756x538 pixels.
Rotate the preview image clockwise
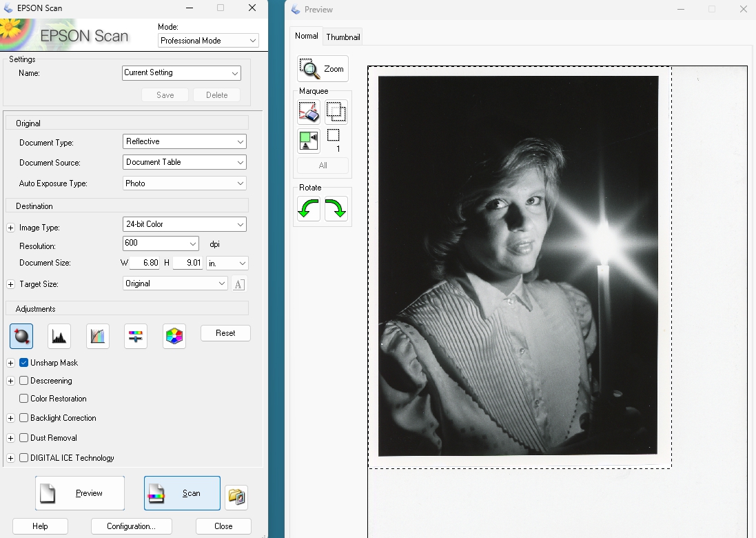[x=336, y=208]
